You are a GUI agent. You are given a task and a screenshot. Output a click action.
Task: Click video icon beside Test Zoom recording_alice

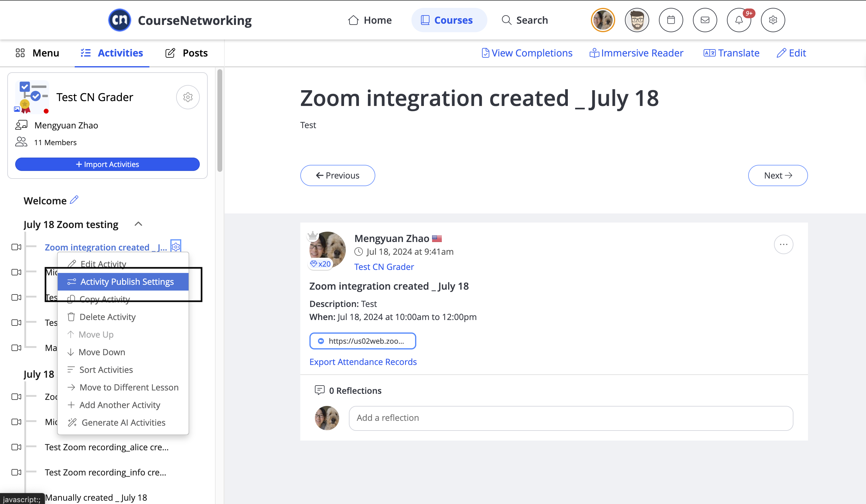pos(16,447)
